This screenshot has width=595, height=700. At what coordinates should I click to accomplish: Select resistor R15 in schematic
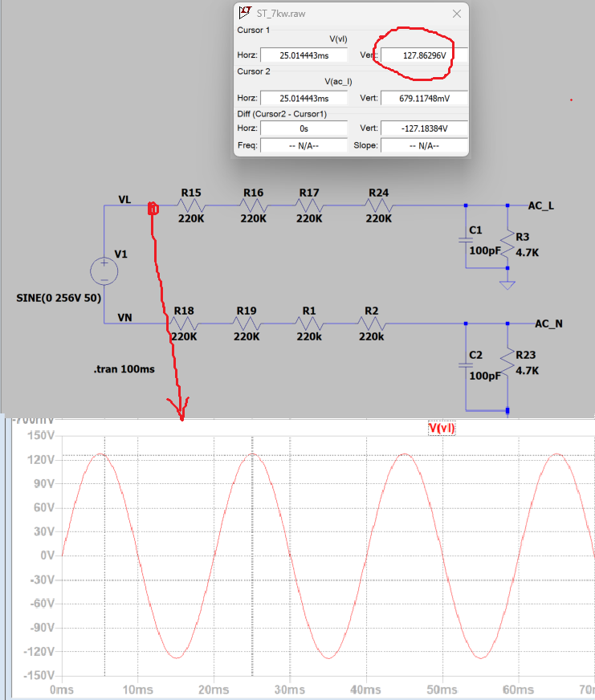click(191, 206)
